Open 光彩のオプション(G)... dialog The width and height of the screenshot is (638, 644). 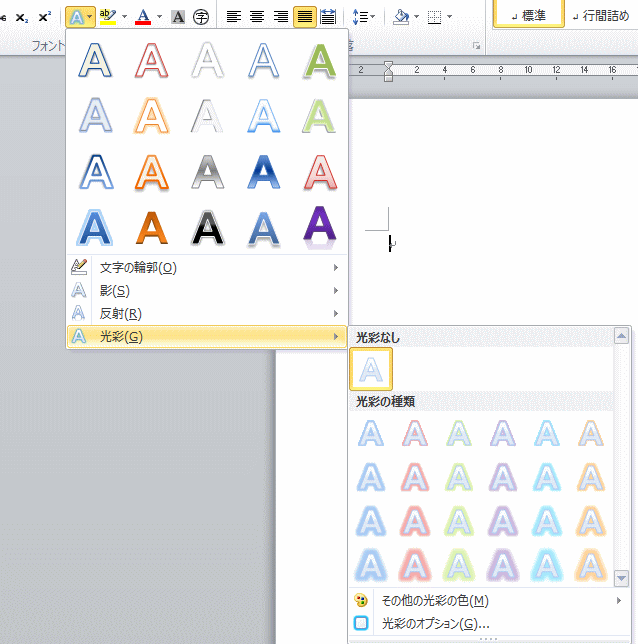point(489,623)
